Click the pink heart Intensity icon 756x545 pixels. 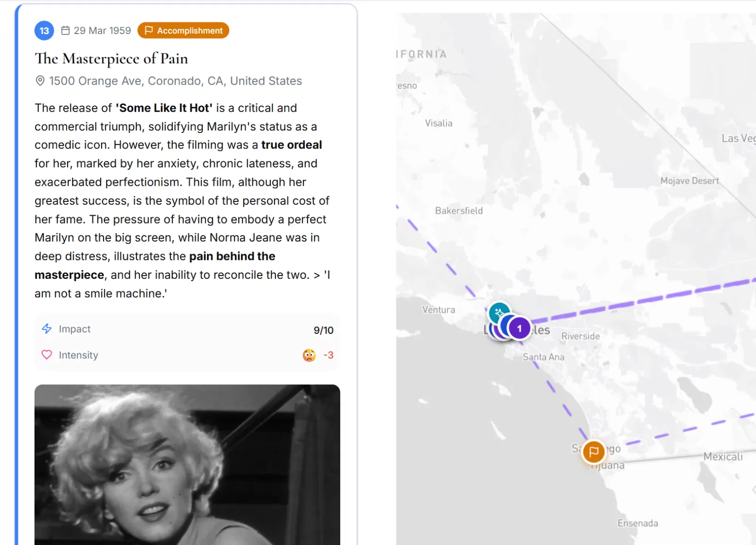click(47, 355)
